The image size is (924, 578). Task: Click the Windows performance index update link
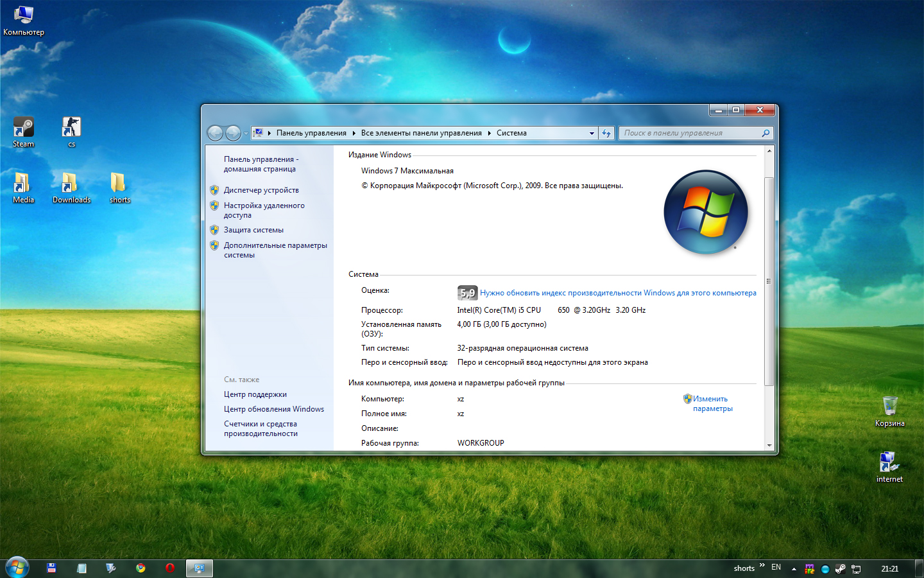point(618,293)
